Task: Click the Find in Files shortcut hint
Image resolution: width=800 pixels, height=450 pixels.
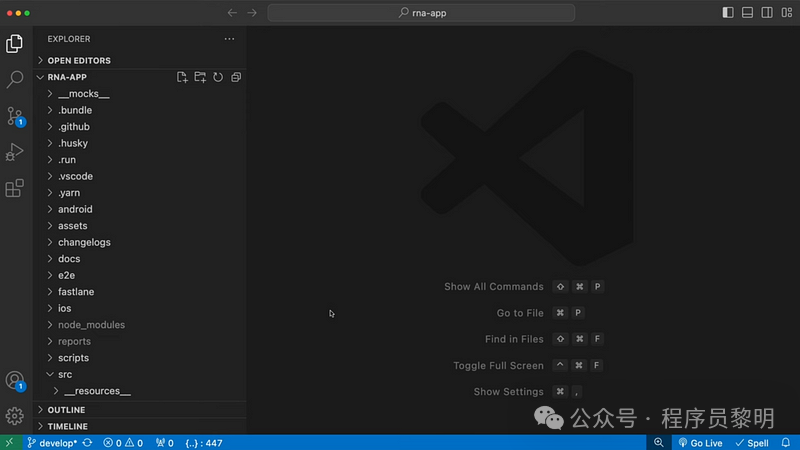Action: [544, 339]
